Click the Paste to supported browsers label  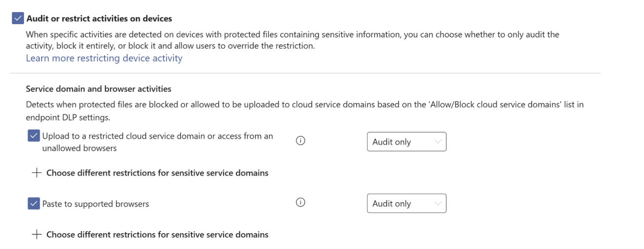click(x=95, y=204)
